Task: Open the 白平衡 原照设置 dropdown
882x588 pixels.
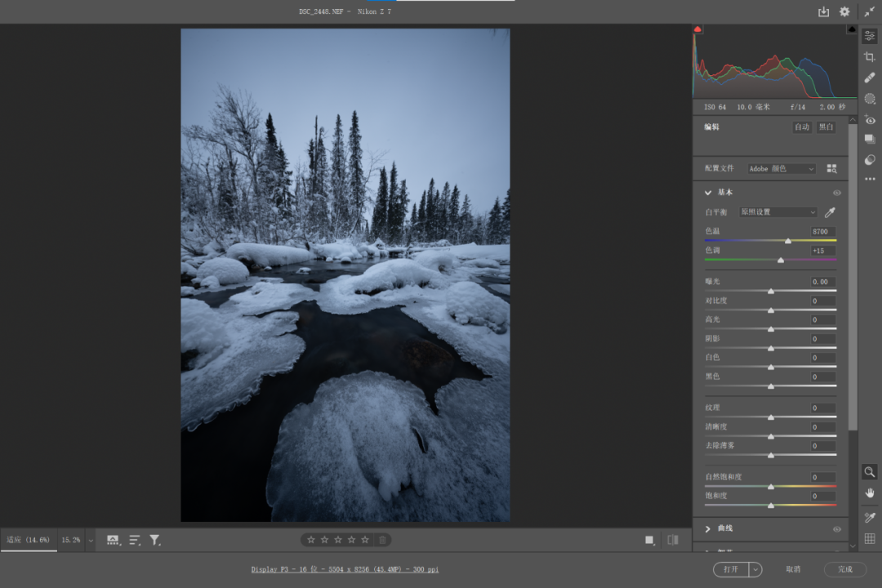Action: (x=777, y=212)
